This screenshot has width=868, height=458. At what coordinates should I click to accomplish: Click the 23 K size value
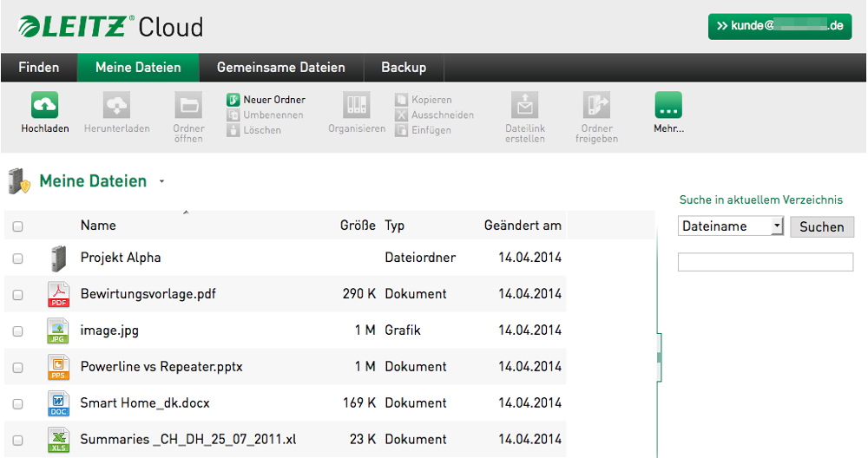363,439
